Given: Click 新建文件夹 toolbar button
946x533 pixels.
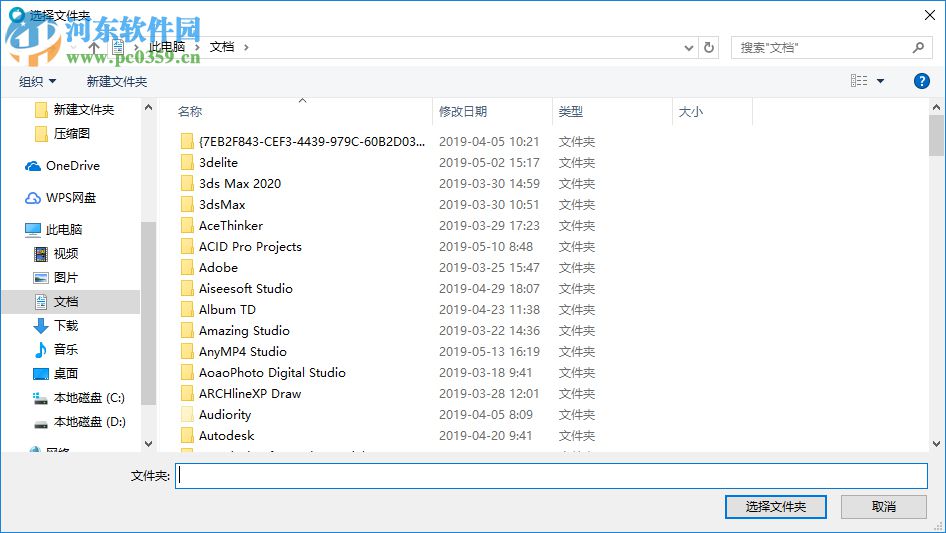Looking at the screenshot, I should (x=116, y=81).
